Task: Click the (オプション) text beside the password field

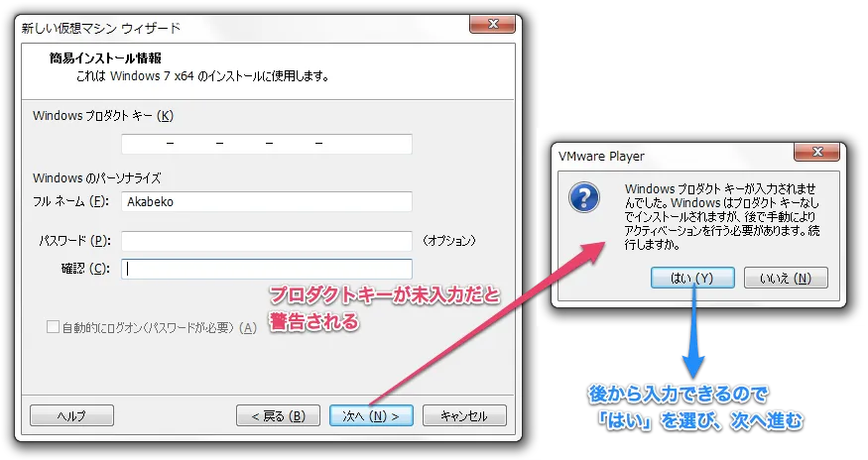Action: pyautogui.click(x=449, y=241)
